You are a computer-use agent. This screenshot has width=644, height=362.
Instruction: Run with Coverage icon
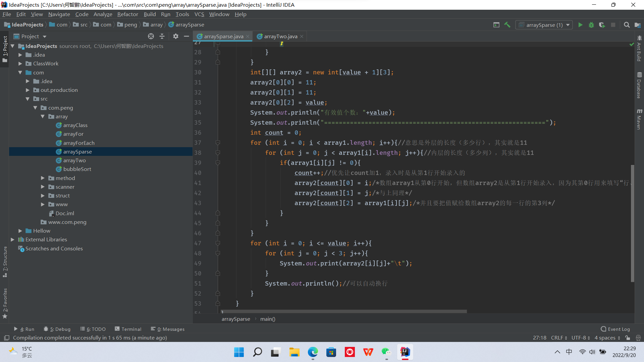pos(602,25)
